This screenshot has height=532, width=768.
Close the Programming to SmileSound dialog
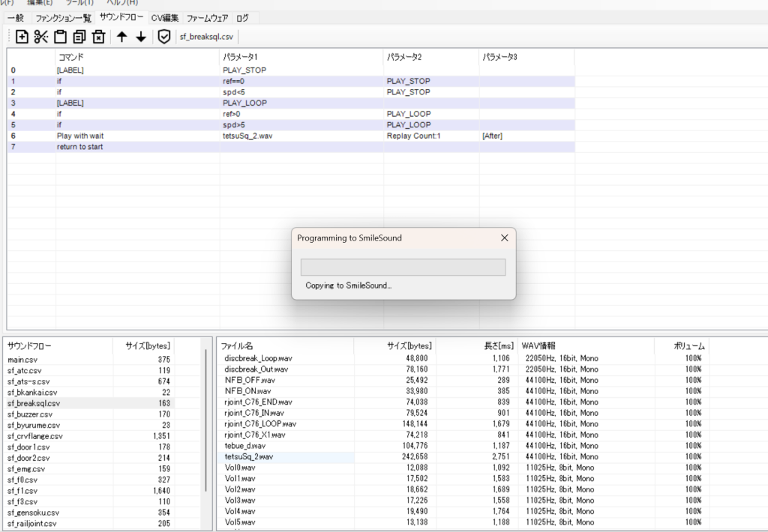(504, 238)
